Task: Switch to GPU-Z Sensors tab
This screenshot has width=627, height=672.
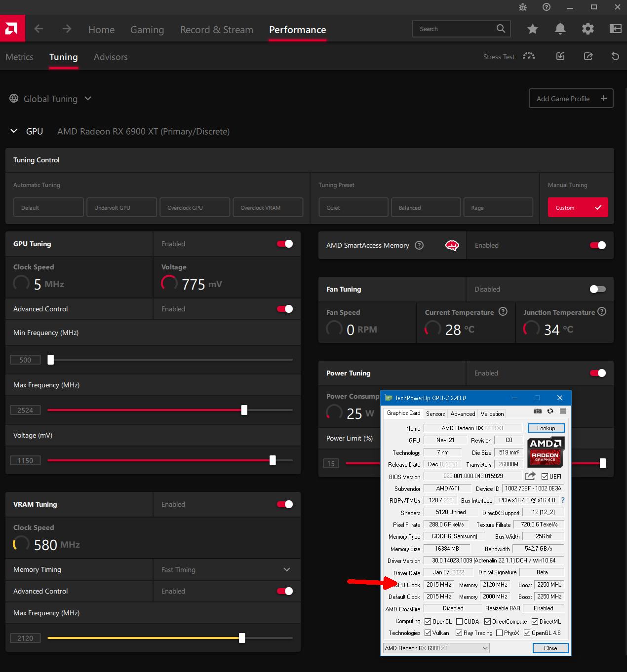Action: click(x=435, y=413)
